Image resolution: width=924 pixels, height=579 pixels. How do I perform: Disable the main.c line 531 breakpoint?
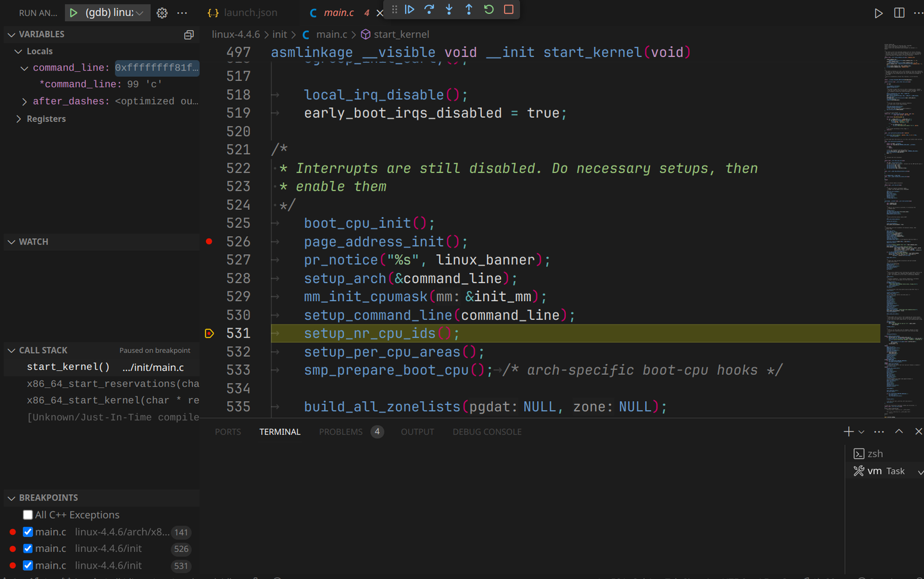(27, 565)
